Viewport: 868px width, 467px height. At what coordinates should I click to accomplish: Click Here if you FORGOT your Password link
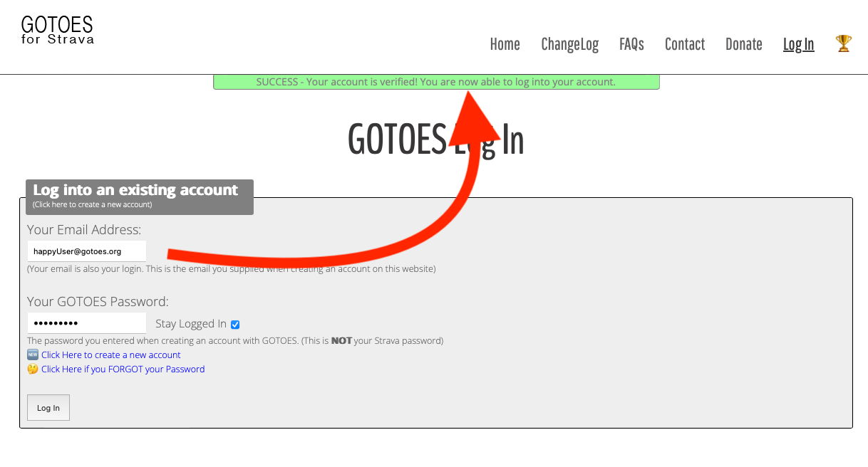pos(123,369)
